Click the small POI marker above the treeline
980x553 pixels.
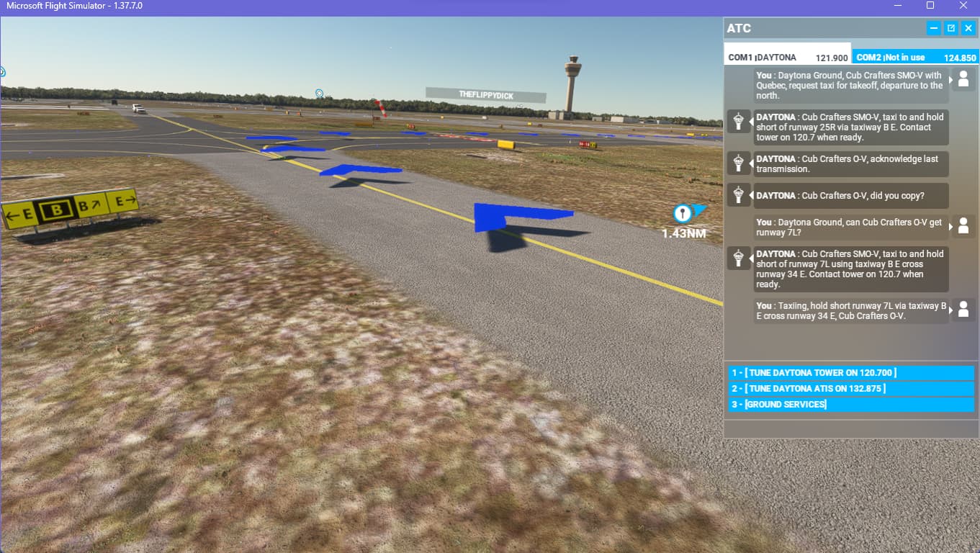(319, 94)
